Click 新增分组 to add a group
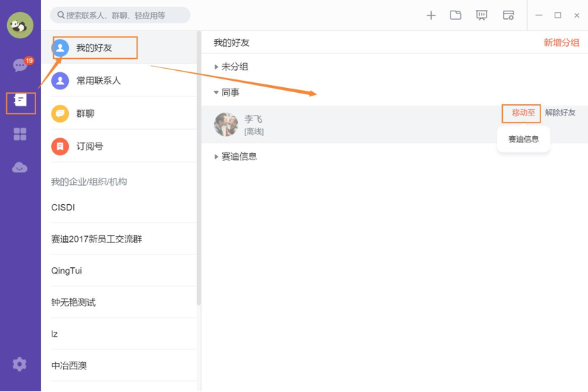The width and height of the screenshot is (588, 392). 561,43
